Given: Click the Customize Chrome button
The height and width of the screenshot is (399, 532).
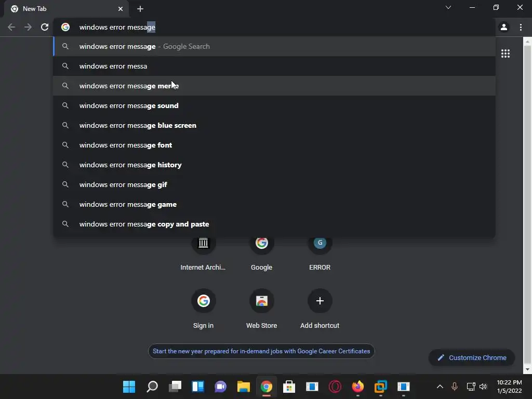Looking at the screenshot, I should [x=472, y=357].
